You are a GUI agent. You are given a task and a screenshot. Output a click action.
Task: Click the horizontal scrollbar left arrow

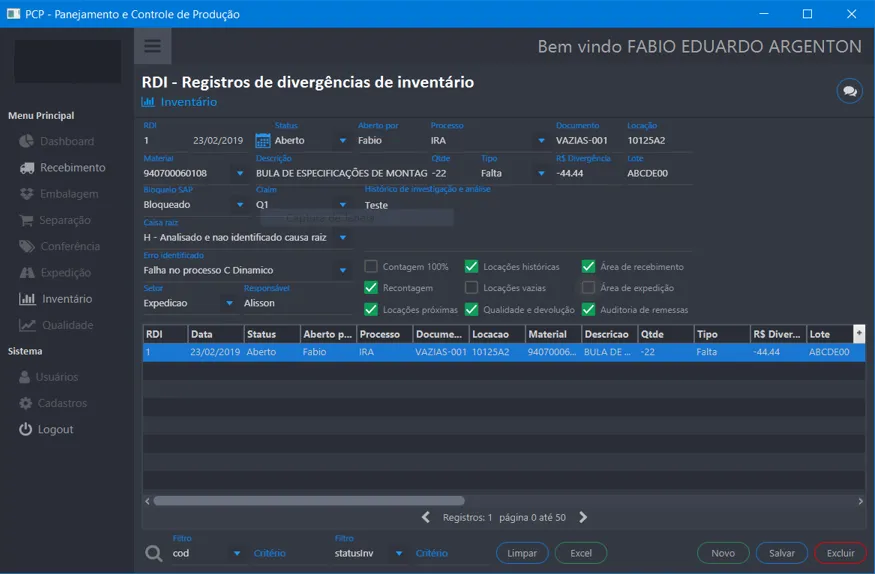[x=147, y=501]
